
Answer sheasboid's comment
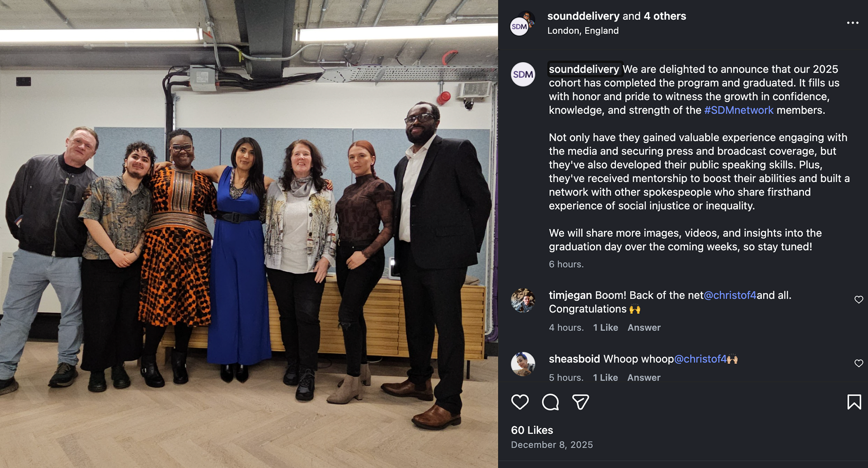point(644,378)
